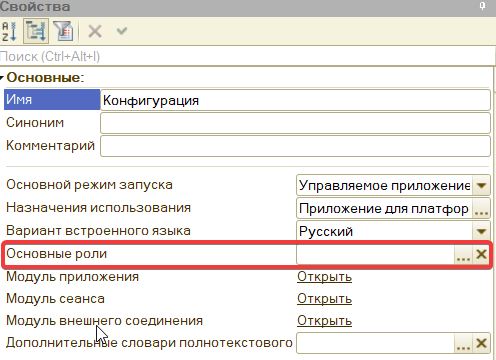Select the Назначения использования label

pos(98,208)
